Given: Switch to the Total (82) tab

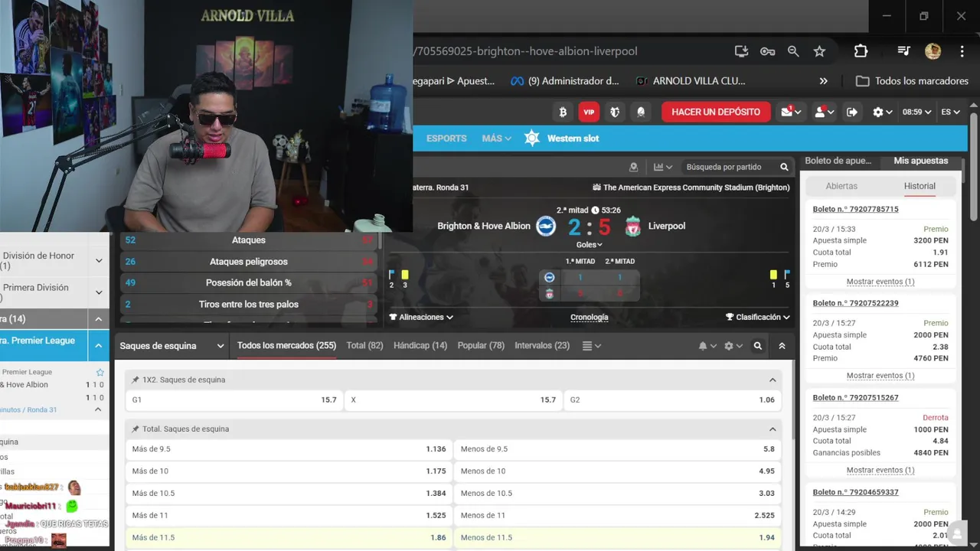Looking at the screenshot, I should coord(364,346).
